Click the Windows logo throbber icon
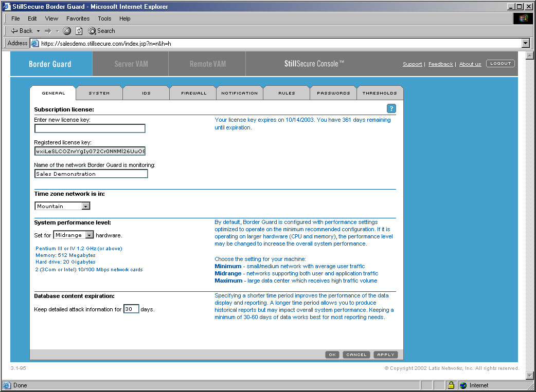 [523, 18]
